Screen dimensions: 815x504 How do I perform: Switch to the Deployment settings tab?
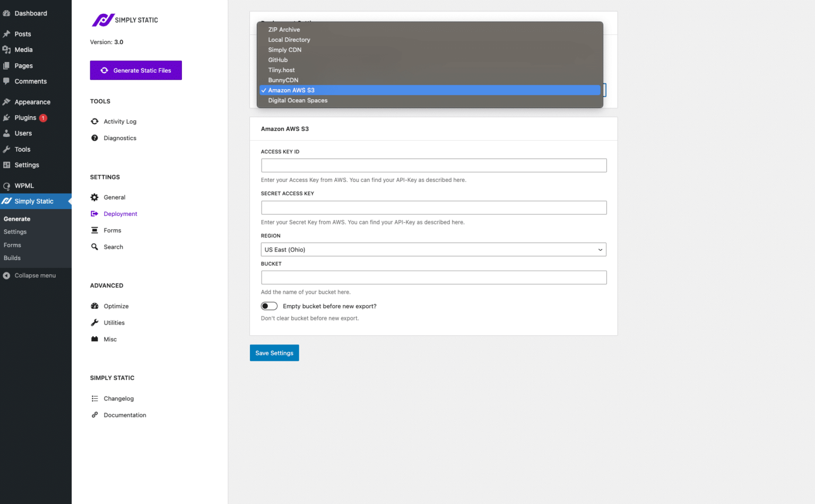point(121,214)
